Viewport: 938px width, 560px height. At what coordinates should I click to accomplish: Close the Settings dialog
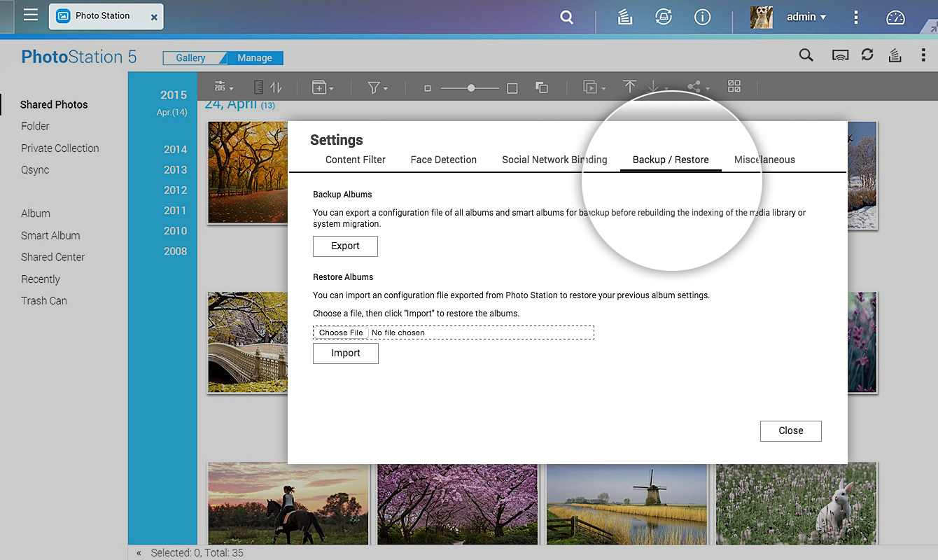[791, 431]
